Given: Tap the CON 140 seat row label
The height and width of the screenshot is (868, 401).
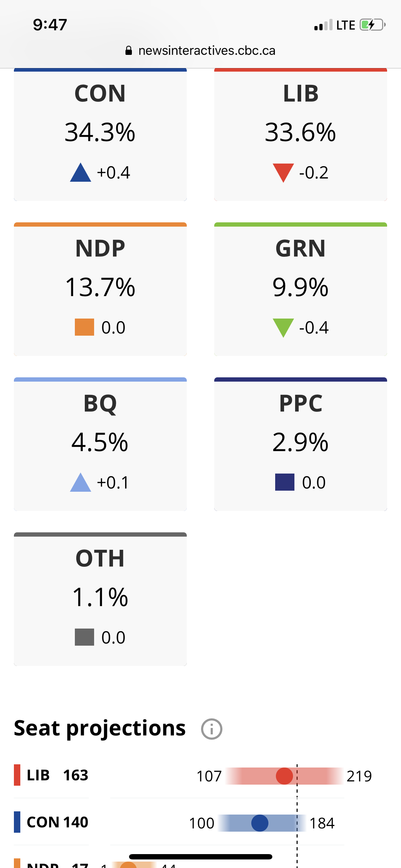Looking at the screenshot, I should pos(57,822).
